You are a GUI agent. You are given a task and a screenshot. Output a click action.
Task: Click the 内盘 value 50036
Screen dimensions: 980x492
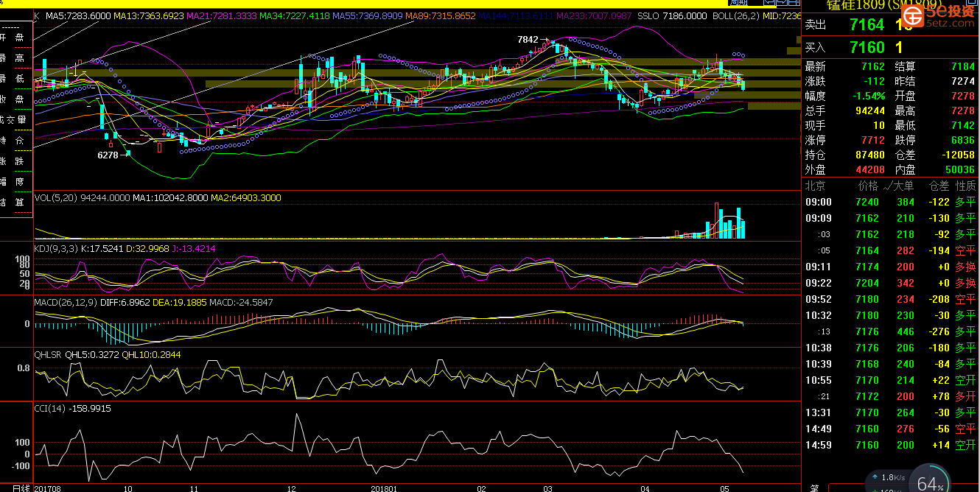[959, 169]
